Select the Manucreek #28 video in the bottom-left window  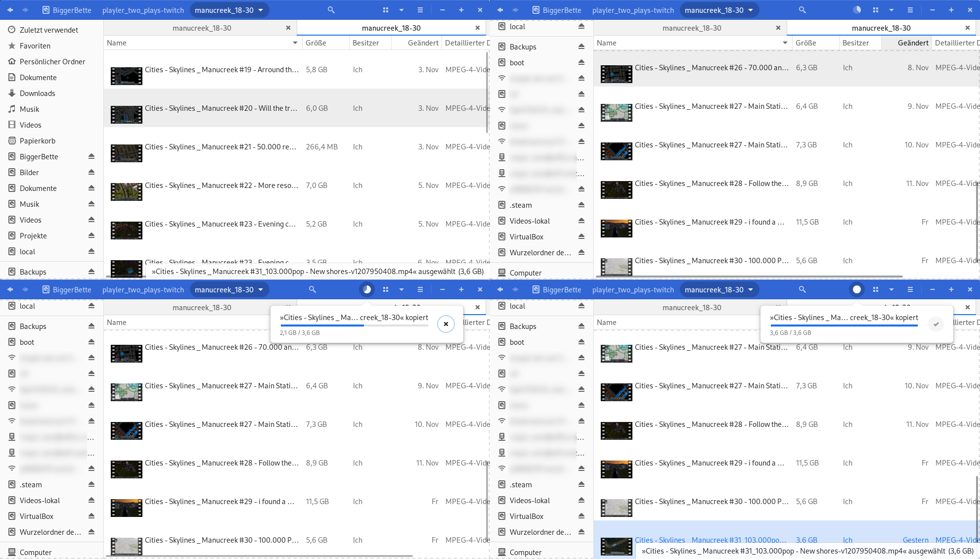tap(296, 463)
